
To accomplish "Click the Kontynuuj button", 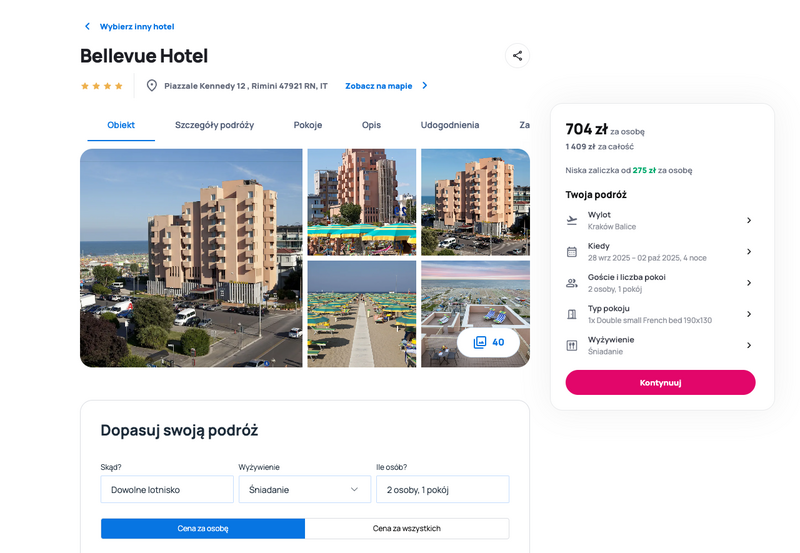I will pyautogui.click(x=660, y=383).
